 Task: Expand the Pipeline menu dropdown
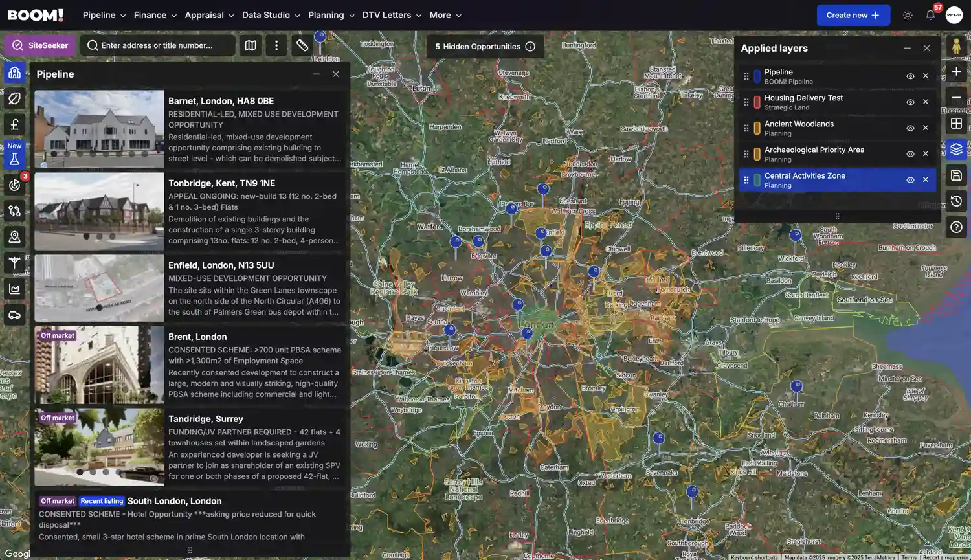tap(104, 15)
